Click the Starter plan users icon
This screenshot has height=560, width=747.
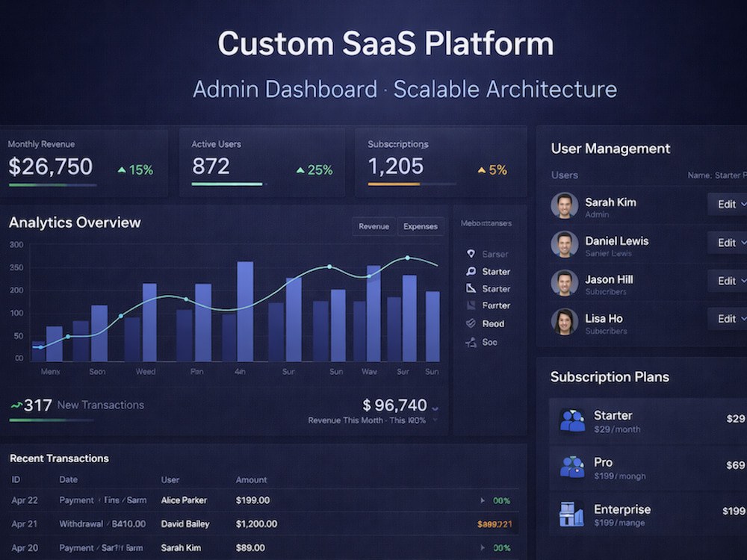click(x=572, y=420)
